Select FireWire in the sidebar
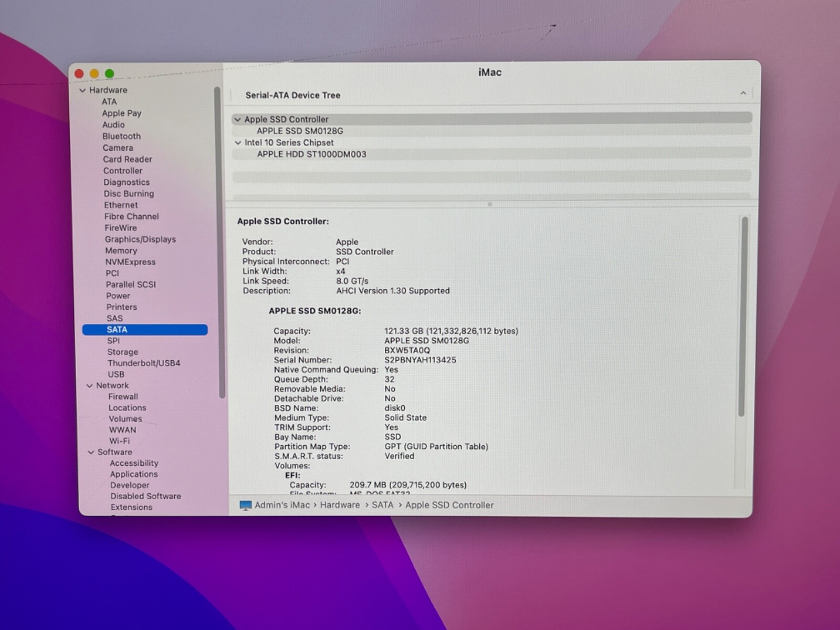The image size is (840, 630). pos(120,228)
